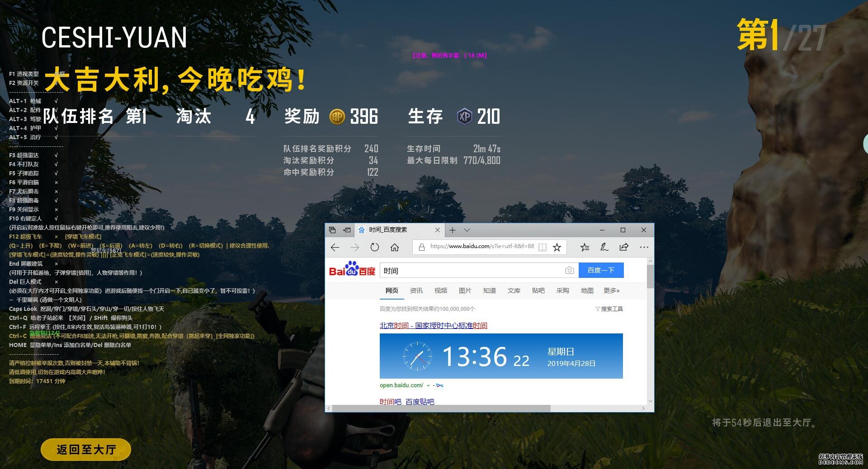Open a new tab with plus icon
Image resolution: width=868 pixels, height=469 pixels.
pos(453,230)
